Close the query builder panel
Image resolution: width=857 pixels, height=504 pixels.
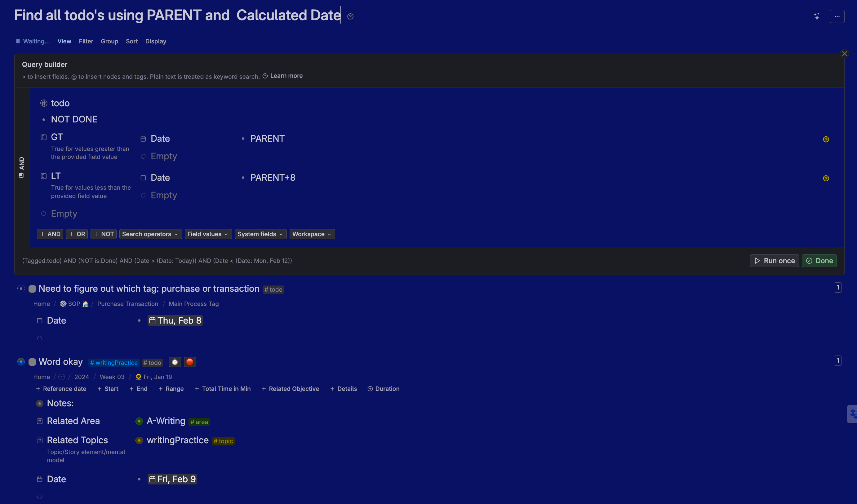click(x=844, y=54)
